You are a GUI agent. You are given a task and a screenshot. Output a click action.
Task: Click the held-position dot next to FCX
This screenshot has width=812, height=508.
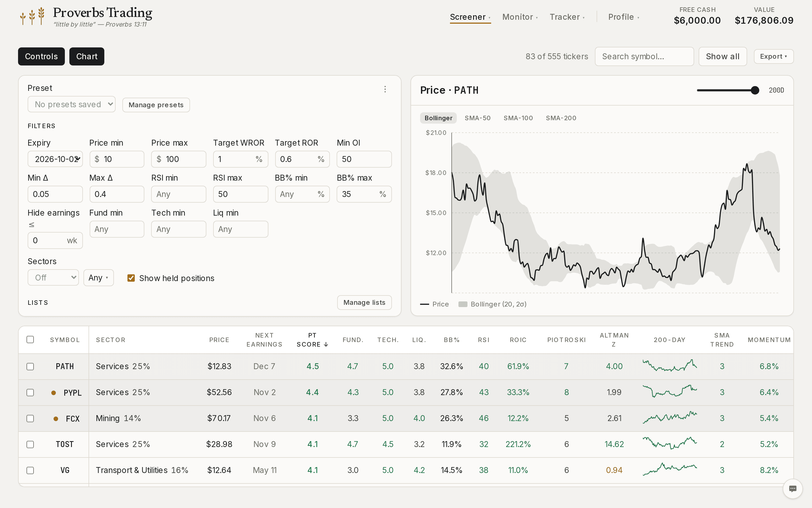point(56,419)
